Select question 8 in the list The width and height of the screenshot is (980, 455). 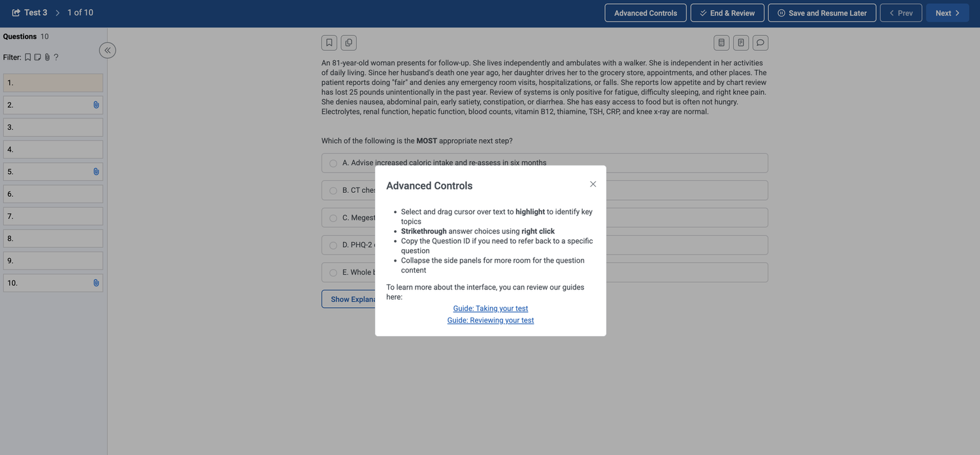click(x=53, y=239)
